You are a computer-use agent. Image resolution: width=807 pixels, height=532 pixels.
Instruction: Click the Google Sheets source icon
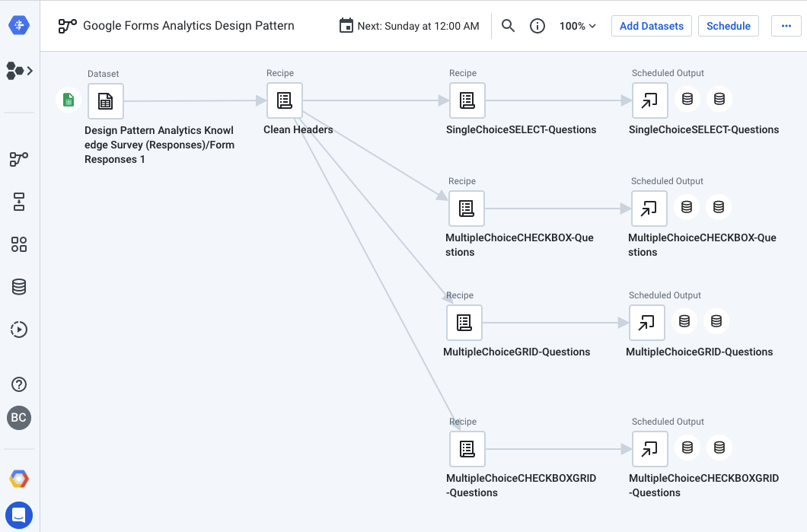tap(69, 100)
